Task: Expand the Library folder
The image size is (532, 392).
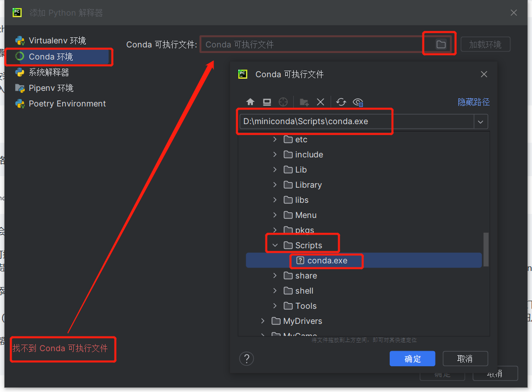Action: click(x=275, y=185)
